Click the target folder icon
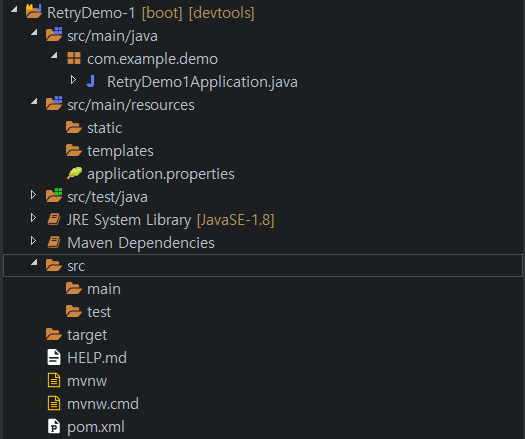525x439 pixels. (x=54, y=335)
